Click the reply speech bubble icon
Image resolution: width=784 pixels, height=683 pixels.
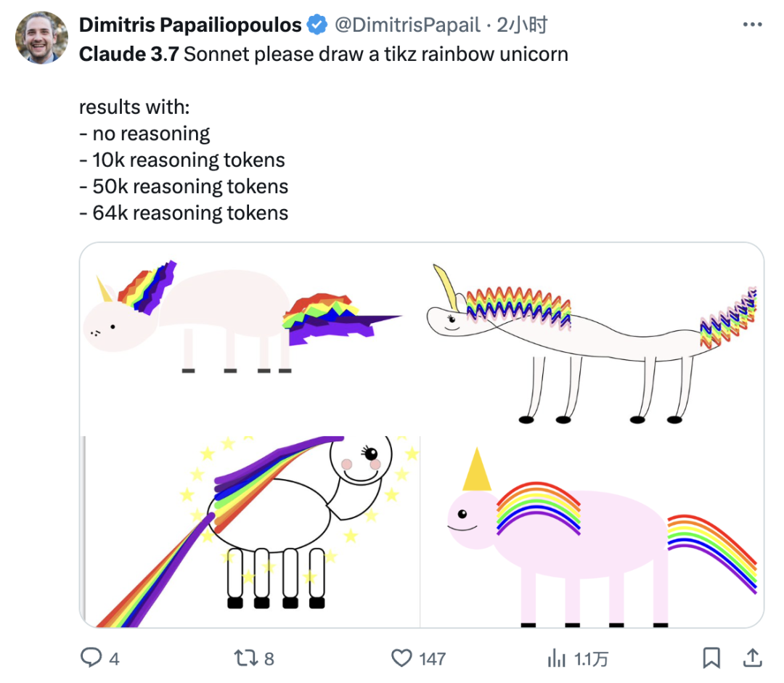pos(91,658)
